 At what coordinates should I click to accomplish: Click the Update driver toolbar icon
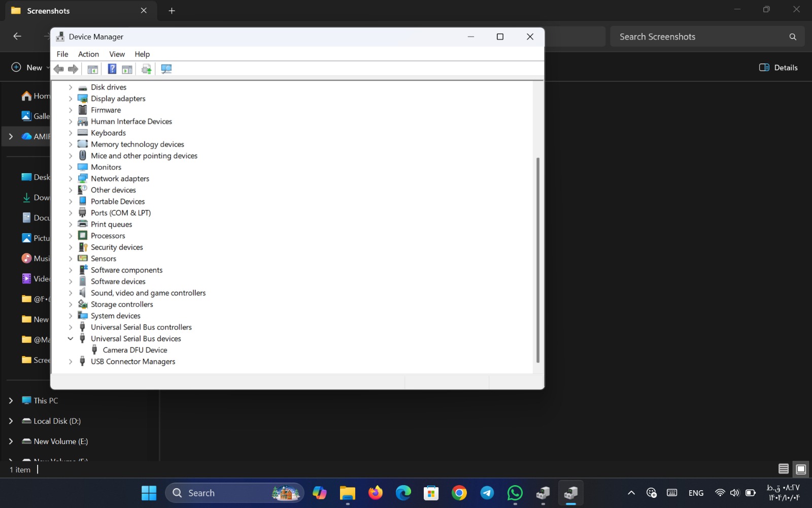(x=146, y=69)
